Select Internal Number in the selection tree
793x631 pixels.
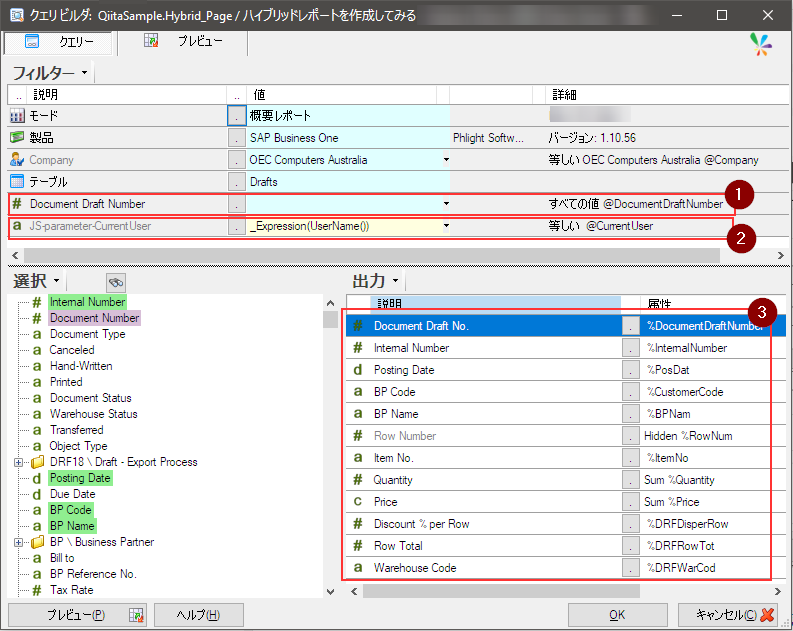tap(87, 302)
